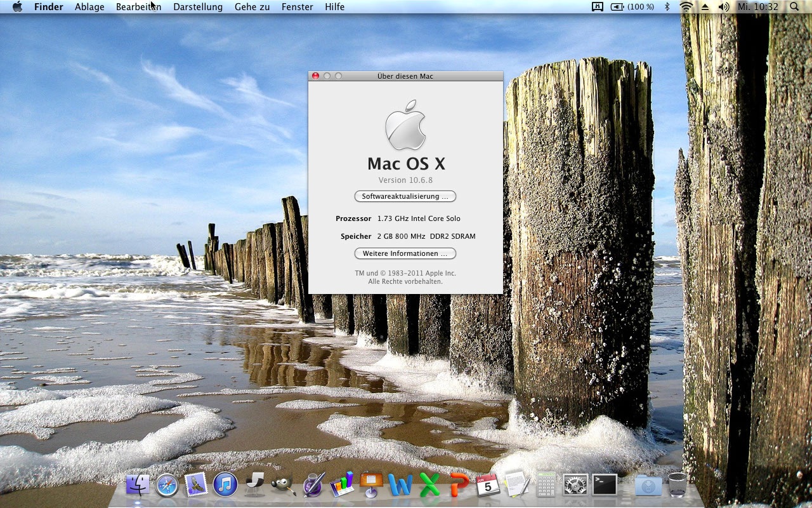This screenshot has width=812, height=508.
Task: Open the chair icon app in Dock
Action: (254, 484)
